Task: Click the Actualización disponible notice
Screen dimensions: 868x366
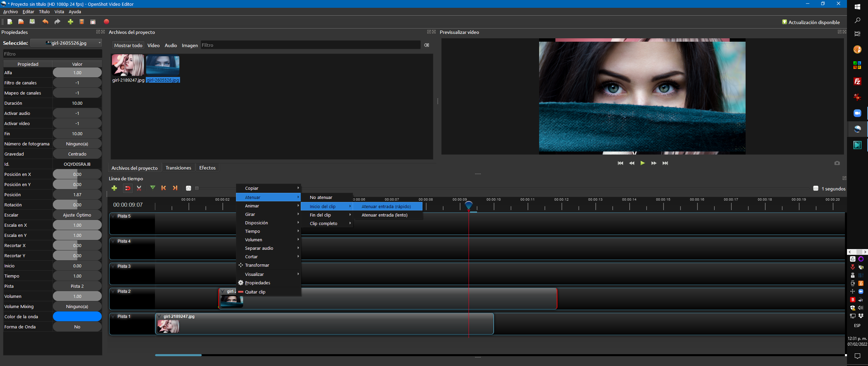Action: click(x=811, y=22)
